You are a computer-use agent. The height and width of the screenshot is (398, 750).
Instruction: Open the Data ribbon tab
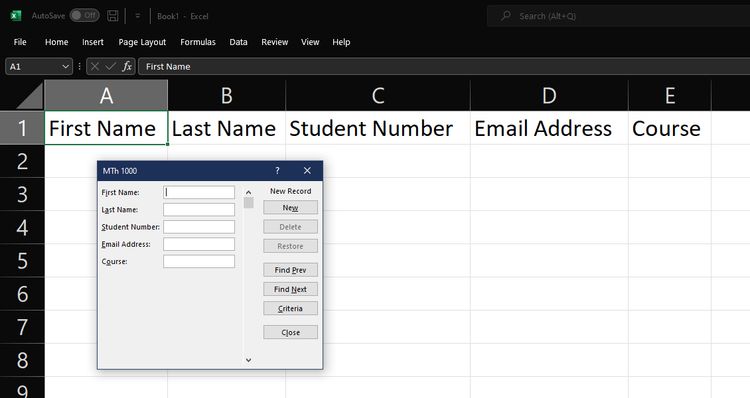[x=238, y=42]
